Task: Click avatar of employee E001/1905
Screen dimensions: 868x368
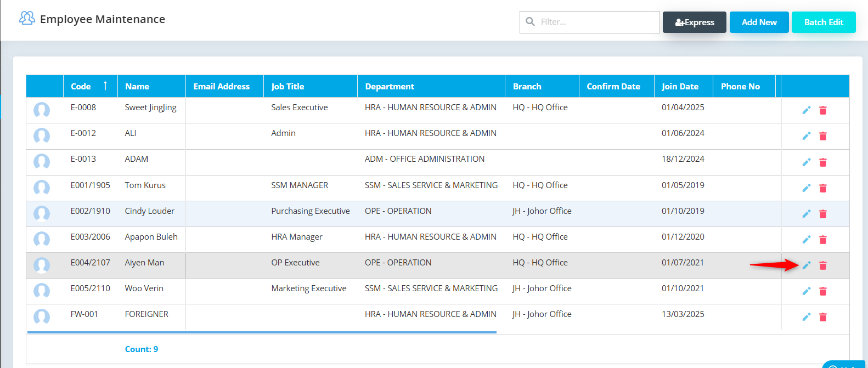Action: click(42, 188)
